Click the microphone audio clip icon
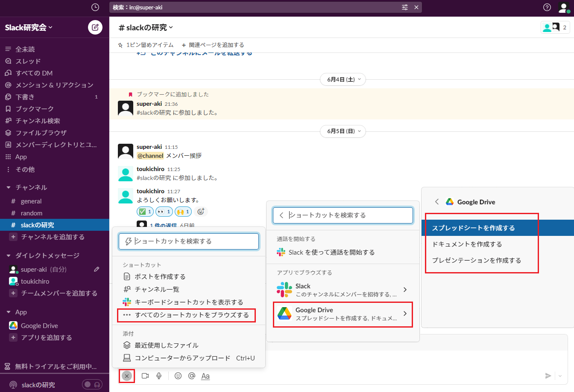This screenshot has width=574, height=392. [159, 376]
